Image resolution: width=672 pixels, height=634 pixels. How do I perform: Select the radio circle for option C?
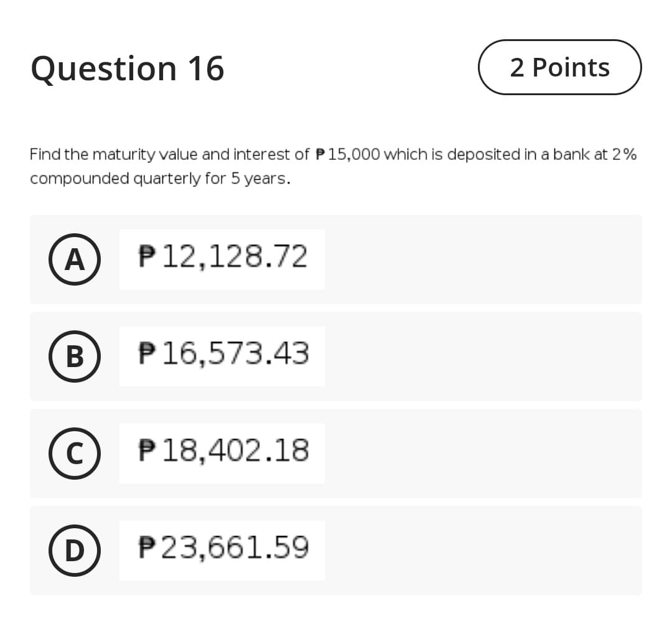click(75, 454)
